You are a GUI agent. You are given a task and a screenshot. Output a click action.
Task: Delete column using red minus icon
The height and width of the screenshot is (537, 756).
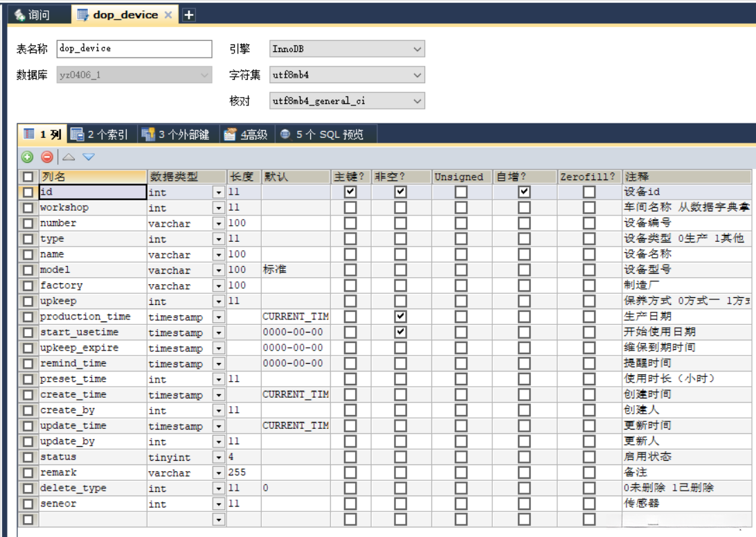[x=47, y=157]
